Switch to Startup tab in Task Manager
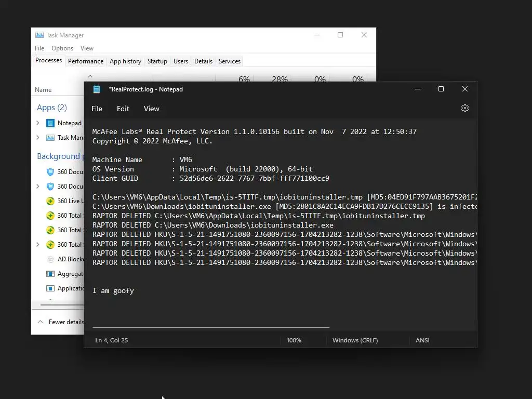Viewport: 532px width, 399px height. [x=157, y=61]
